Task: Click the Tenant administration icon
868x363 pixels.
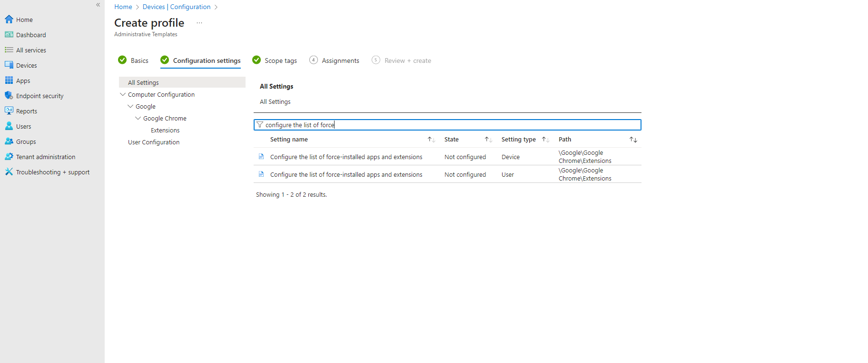Action: click(x=9, y=157)
